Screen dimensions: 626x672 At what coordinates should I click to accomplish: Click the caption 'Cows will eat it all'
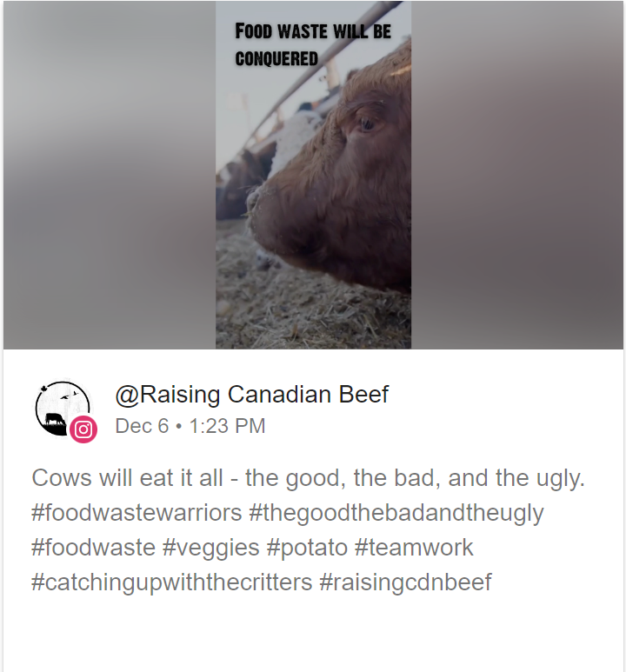(127, 478)
